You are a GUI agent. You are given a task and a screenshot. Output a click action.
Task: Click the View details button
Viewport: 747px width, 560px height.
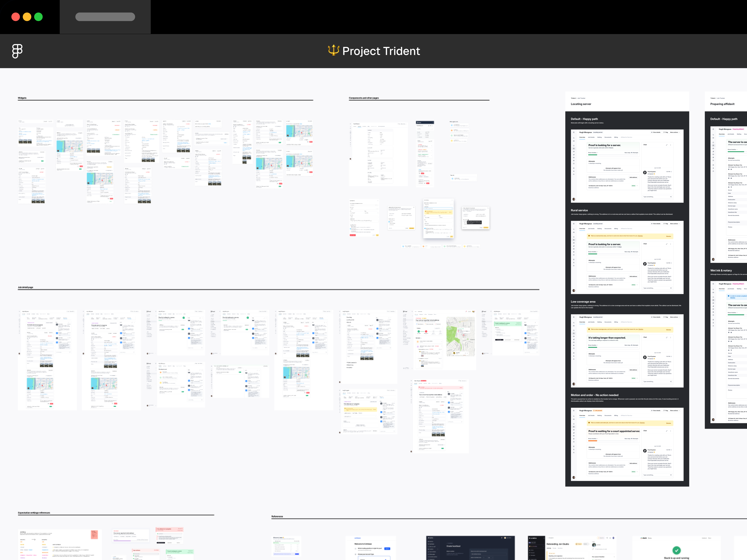[x=656, y=132]
